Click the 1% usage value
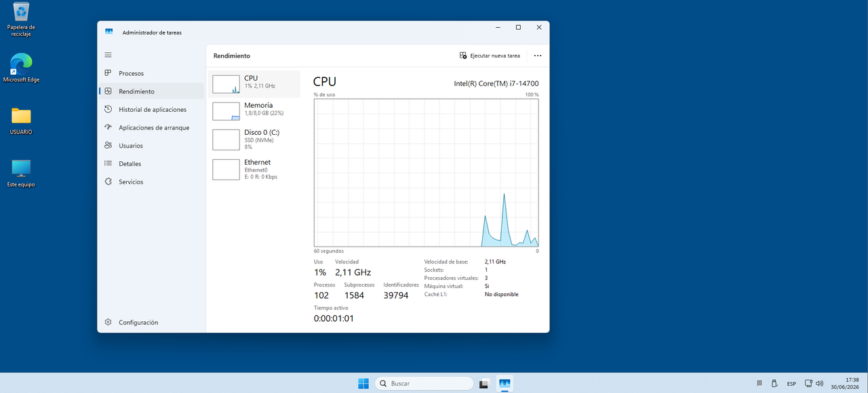 click(x=320, y=272)
